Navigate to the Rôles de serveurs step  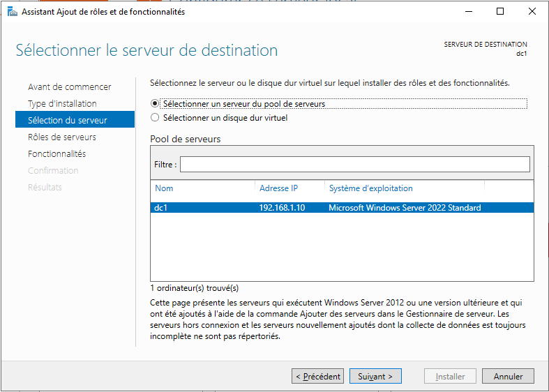click(61, 137)
